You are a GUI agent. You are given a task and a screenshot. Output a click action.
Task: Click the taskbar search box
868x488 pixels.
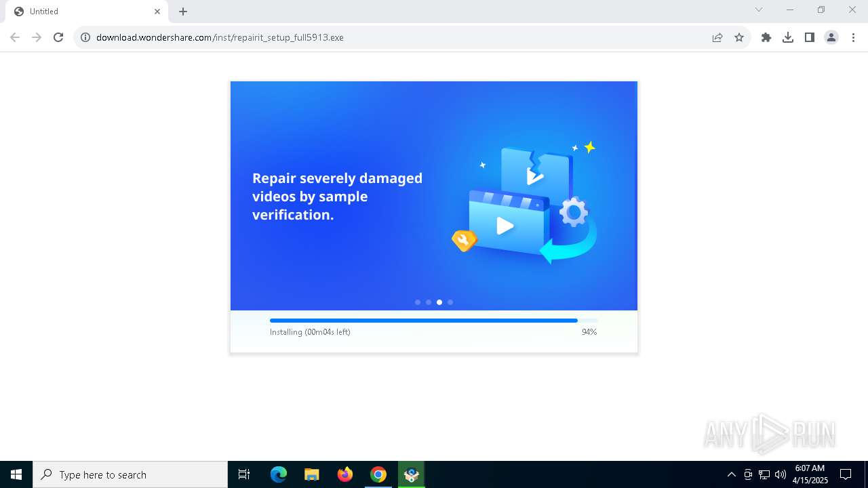[130, 474]
